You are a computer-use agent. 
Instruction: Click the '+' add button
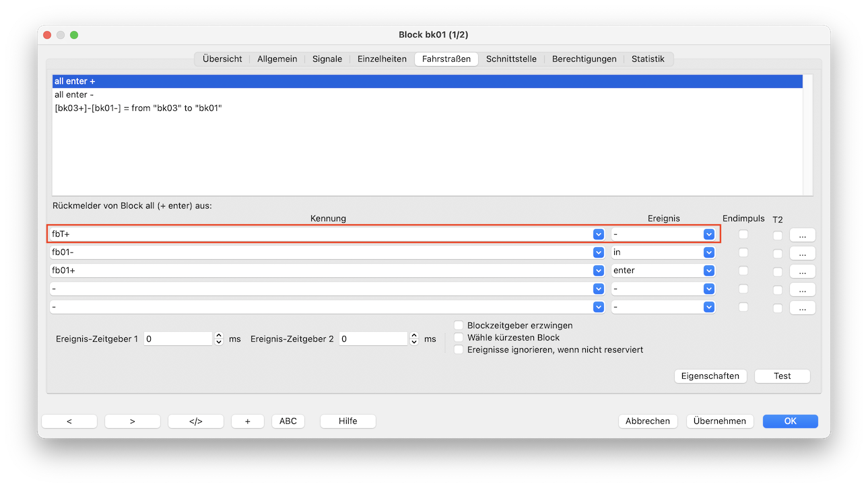(x=248, y=421)
